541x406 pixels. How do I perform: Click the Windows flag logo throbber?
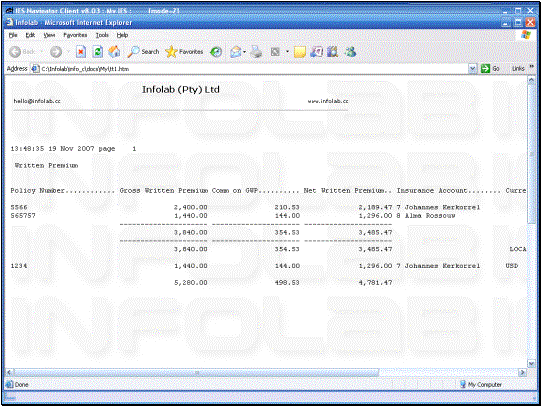526,35
